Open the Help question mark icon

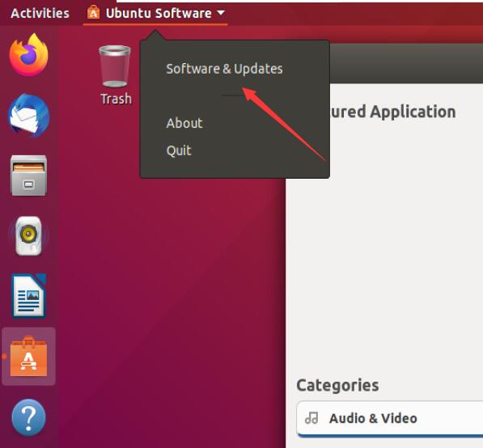coord(28,417)
